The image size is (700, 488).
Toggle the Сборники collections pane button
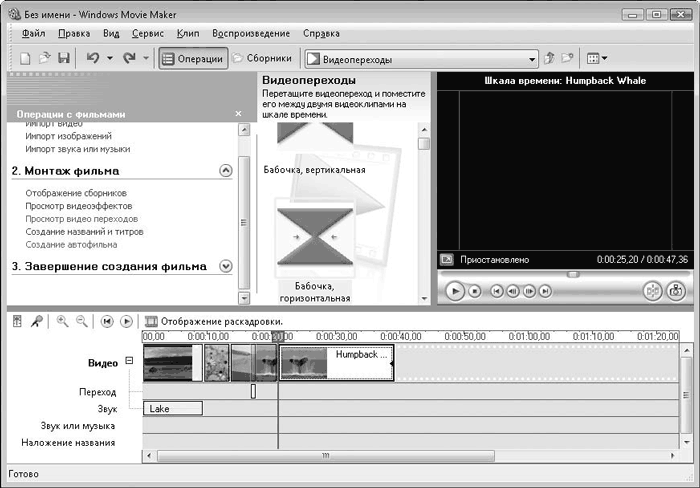click(262, 59)
